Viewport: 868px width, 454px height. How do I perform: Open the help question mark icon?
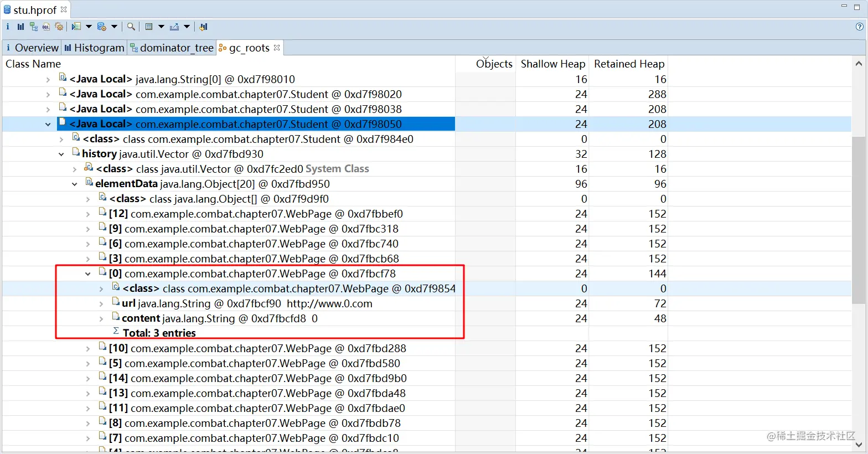coord(860,27)
